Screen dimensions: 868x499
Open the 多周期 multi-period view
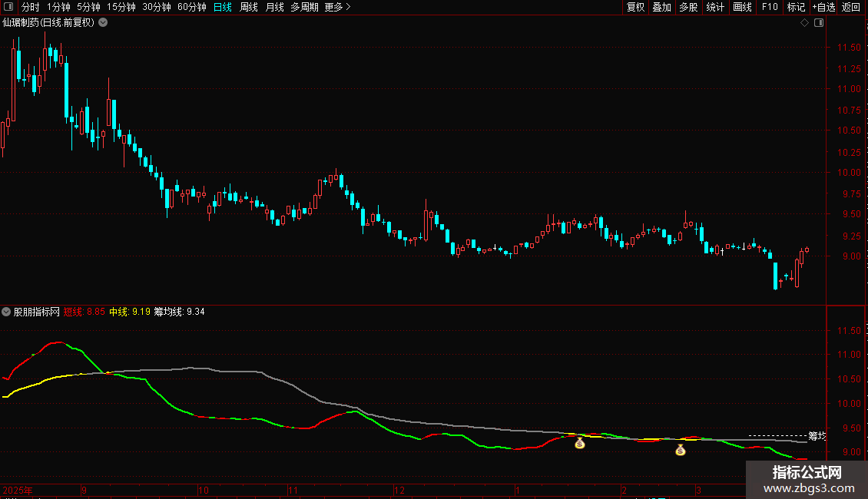[x=304, y=7]
